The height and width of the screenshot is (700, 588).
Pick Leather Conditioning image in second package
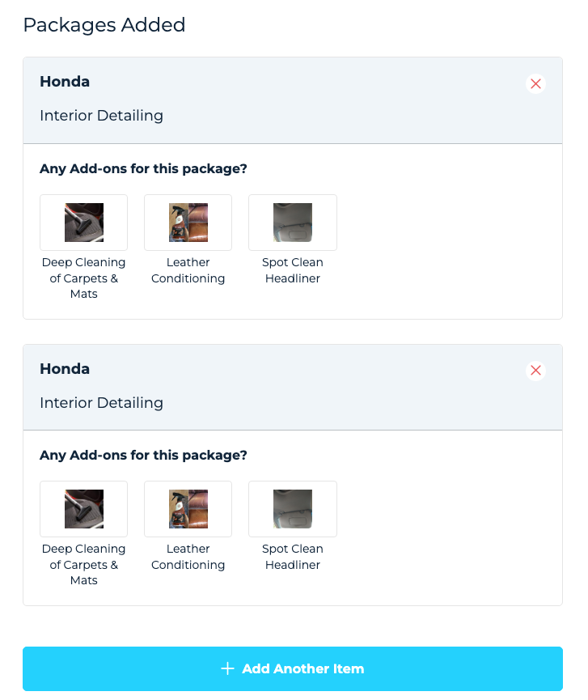(188, 509)
